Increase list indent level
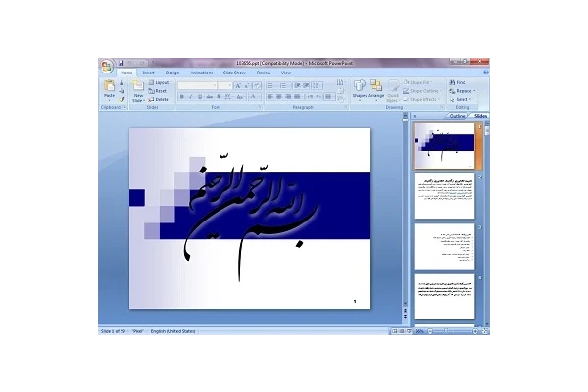The image size is (588, 392). click(x=307, y=86)
